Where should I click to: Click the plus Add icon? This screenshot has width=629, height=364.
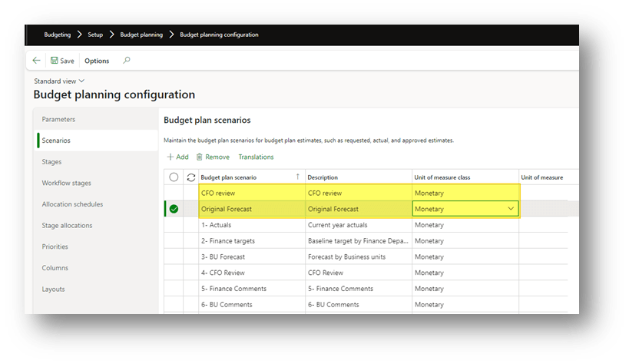170,157
